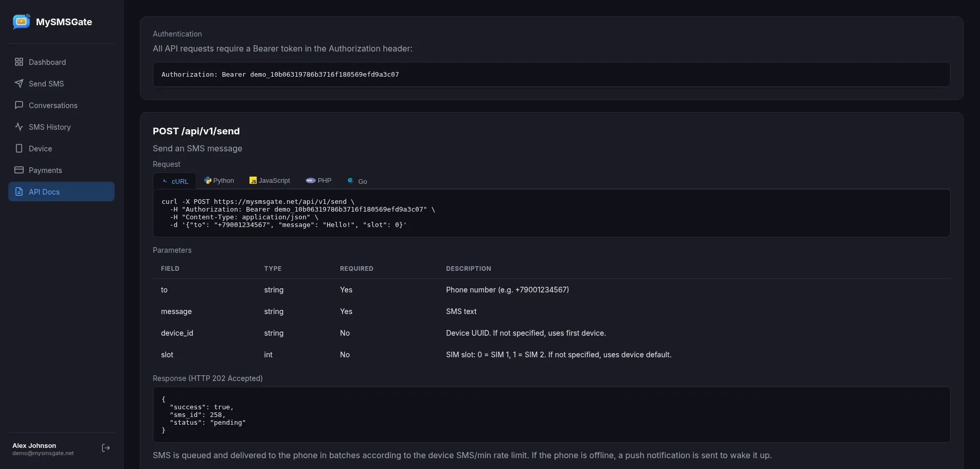The image size is (980, 469).
Task: Click the Payments card icon
Action: coord(19,170)
